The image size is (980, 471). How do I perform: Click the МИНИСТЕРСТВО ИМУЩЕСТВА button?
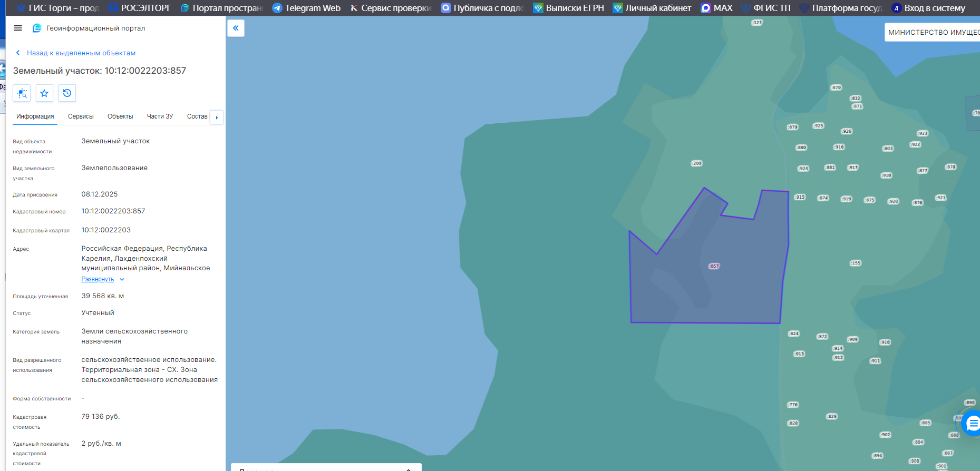[932, 32]
